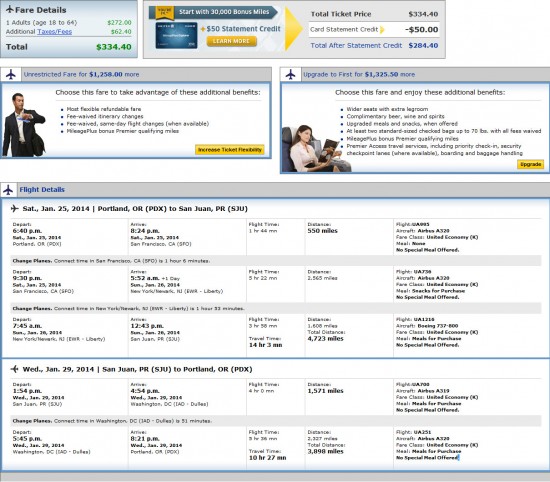Viewport: 550px width, 482px height.
Task: Click the $334.40 Total Ticket Price value
Action: pos(423,14)
